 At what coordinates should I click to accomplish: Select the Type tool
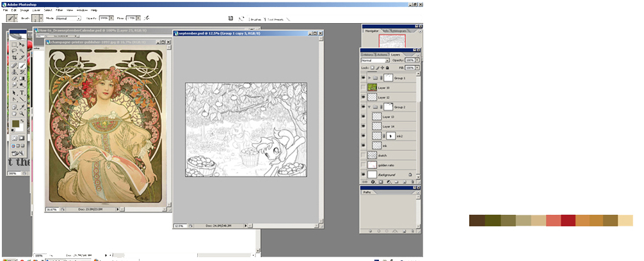[x=22, y=92]
